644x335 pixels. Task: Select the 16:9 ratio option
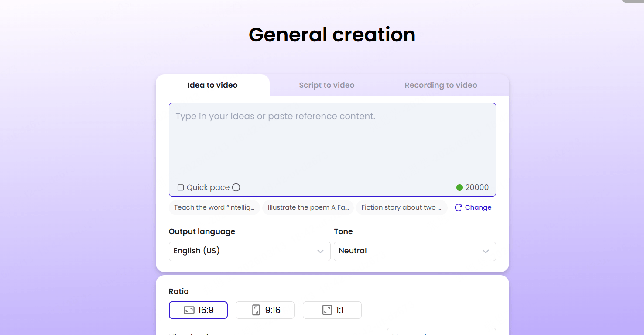click(x=198, y=310)
